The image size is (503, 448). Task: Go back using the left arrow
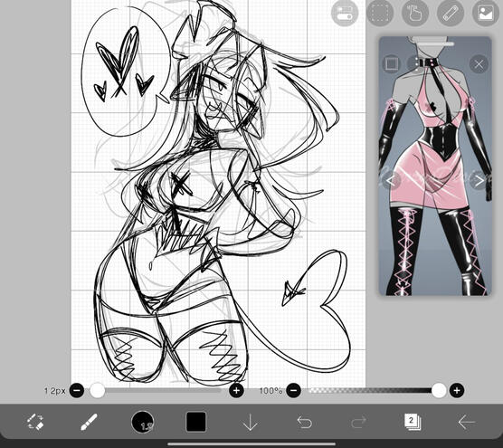(x=466, y=422)
